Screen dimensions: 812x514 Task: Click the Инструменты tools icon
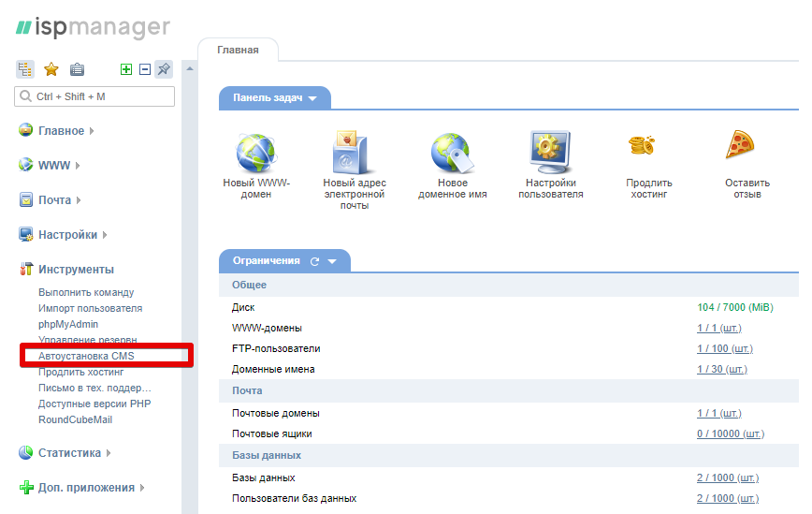pos(26,269)
